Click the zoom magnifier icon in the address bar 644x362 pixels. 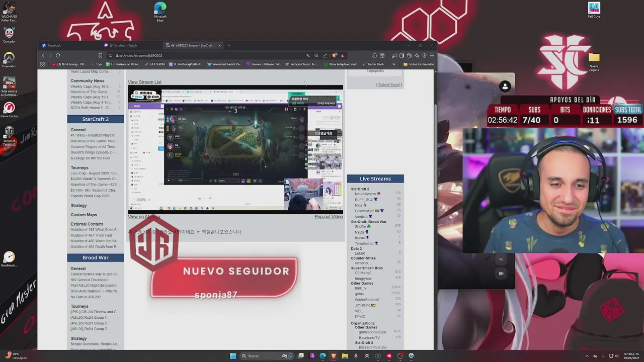tap(316, 55)
